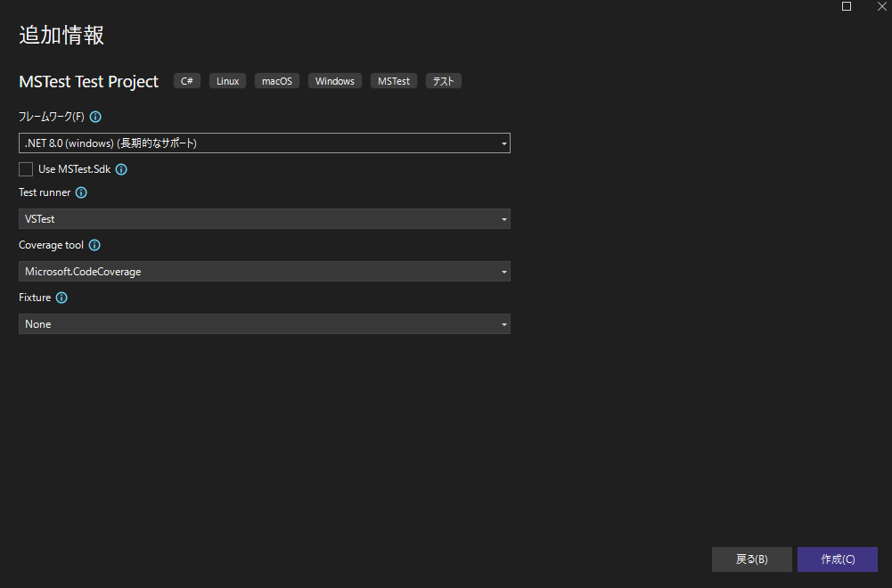Click the MSTest tag
Screen dimensions: 892x588
click(394, 81)
